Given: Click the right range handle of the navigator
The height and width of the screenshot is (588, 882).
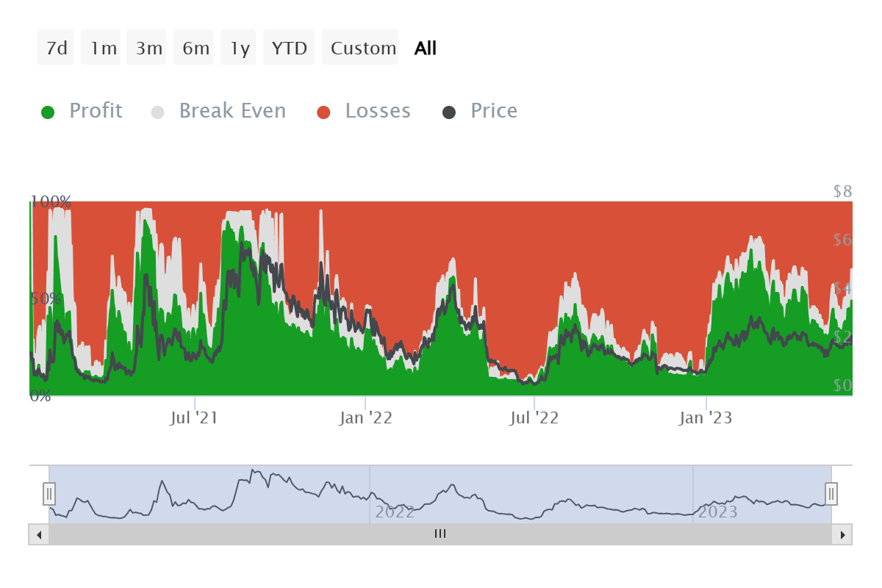Looking at the screenshot, I should point(831,494).
